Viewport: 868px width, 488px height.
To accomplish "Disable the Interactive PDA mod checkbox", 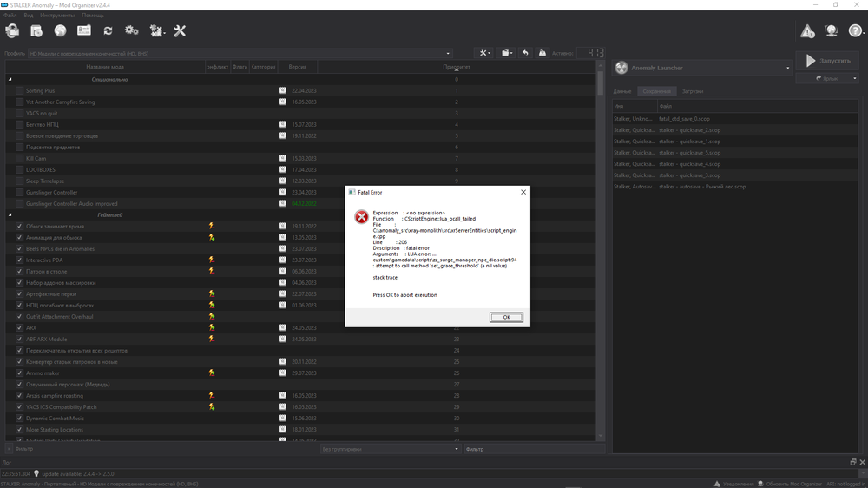I will point(20,260).
